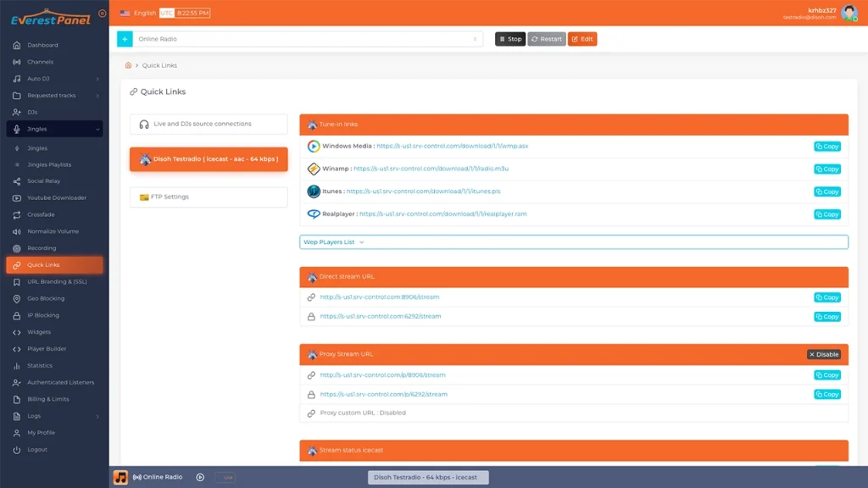Open the Winamp radio.m3u link
The width and height of the screenshot is (868, 488).
431,169
